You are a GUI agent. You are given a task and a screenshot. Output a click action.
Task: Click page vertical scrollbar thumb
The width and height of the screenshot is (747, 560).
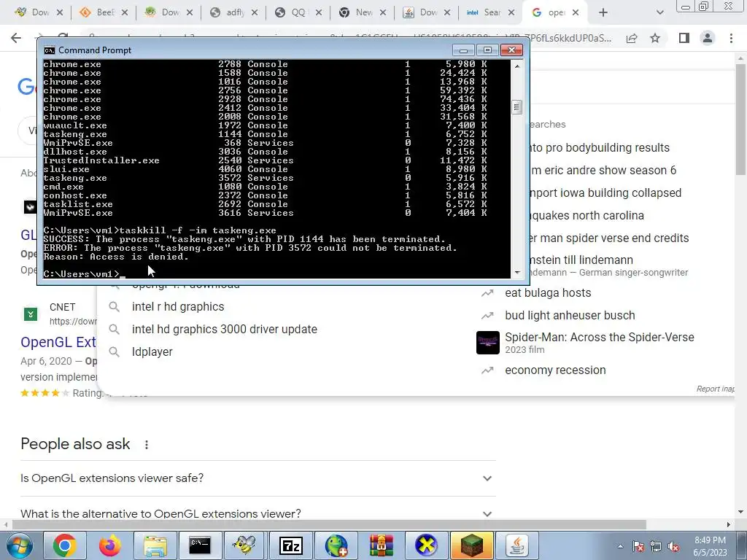[740, 119]
